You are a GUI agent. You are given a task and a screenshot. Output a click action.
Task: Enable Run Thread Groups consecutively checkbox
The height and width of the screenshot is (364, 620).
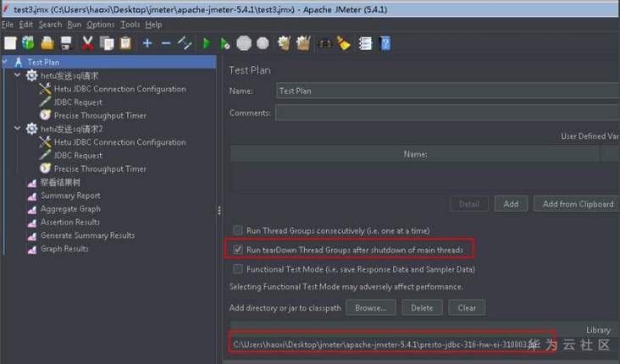coord(238,230)
